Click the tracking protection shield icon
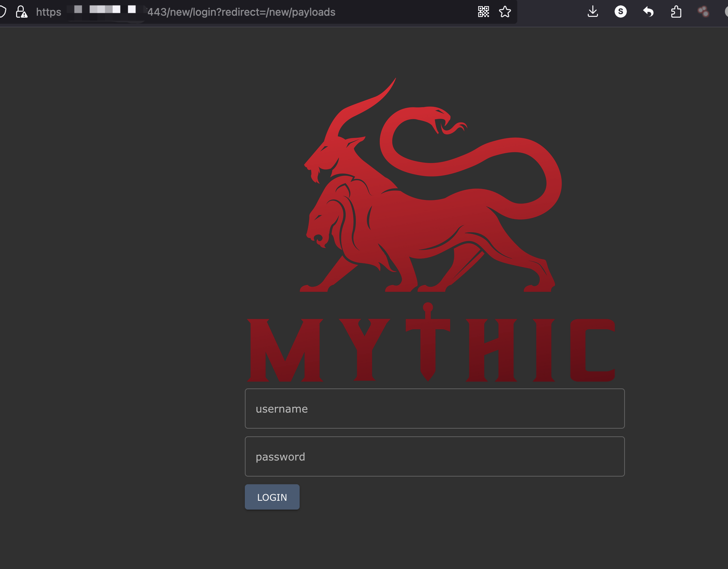728x569 pixels. click(x=3, y=12)
